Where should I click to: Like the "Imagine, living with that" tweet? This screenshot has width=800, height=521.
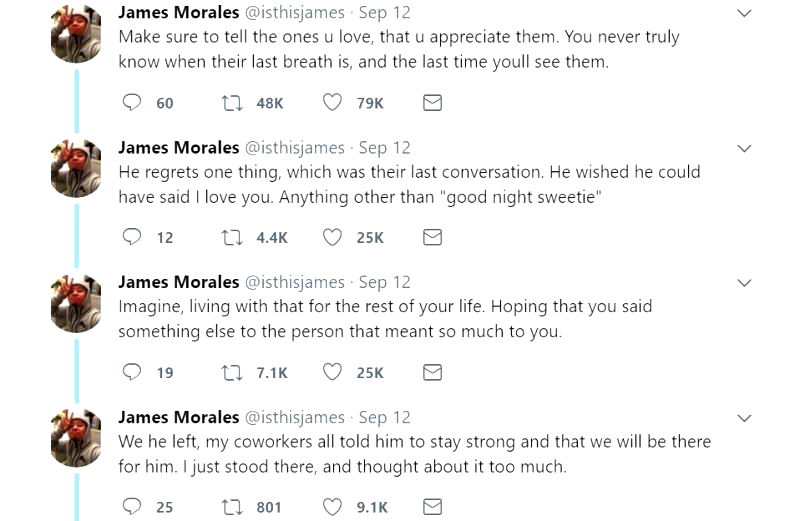click(332, 372)
